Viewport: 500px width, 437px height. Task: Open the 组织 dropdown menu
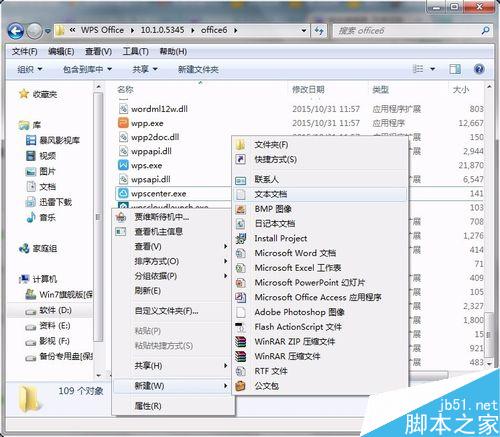coord(30,69)
